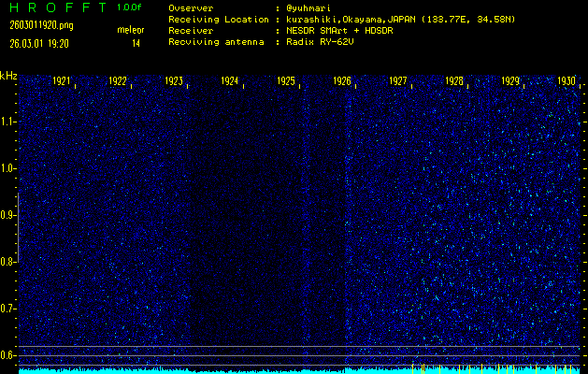Viewport: 588px width, 374px height.
Task: Select the observer name @yuhmari
Action: [x=308, y=8]
